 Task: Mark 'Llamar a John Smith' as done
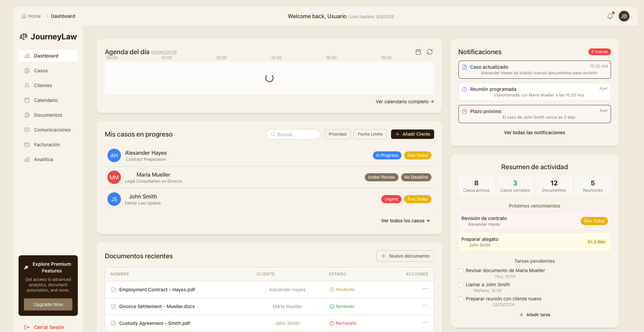(x=460, y=285)
